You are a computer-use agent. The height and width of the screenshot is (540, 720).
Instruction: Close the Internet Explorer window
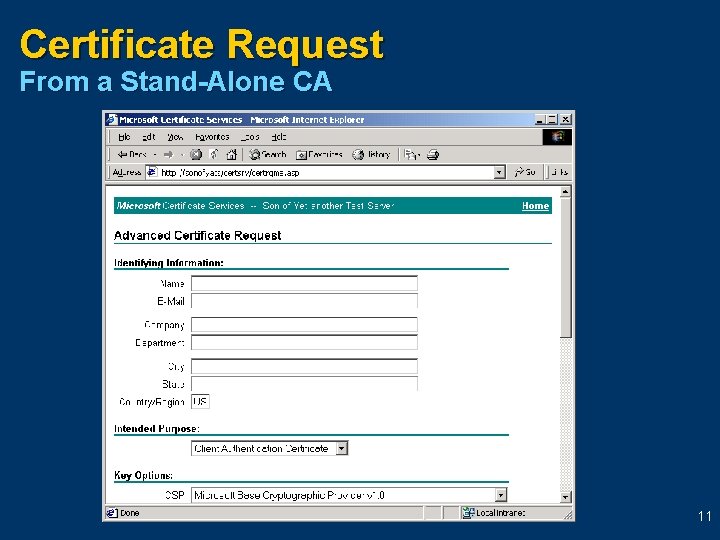566,119
